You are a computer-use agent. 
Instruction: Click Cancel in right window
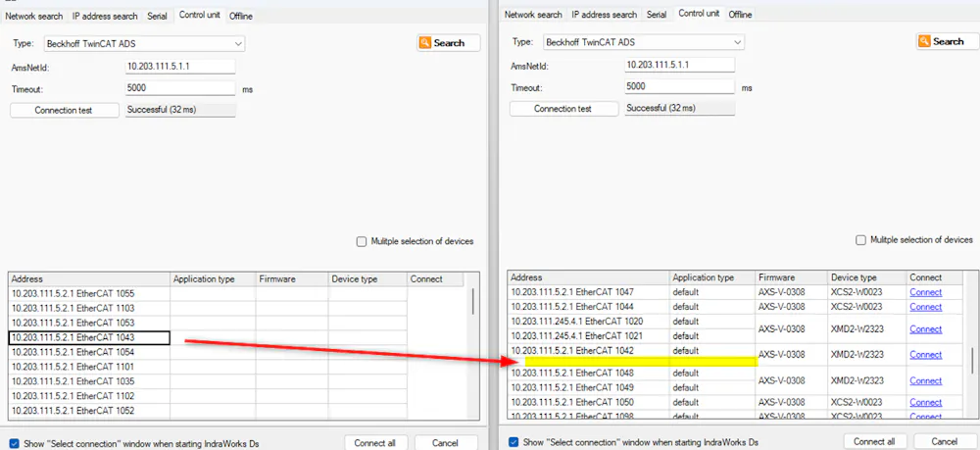[945, 441]
